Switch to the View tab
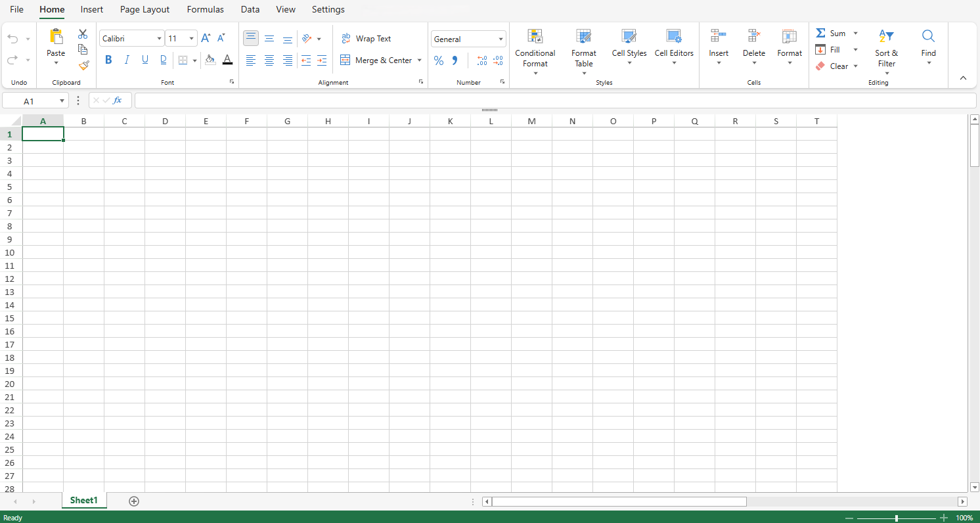Viewport: 980px width, 523px height. [x=286, y=9]
